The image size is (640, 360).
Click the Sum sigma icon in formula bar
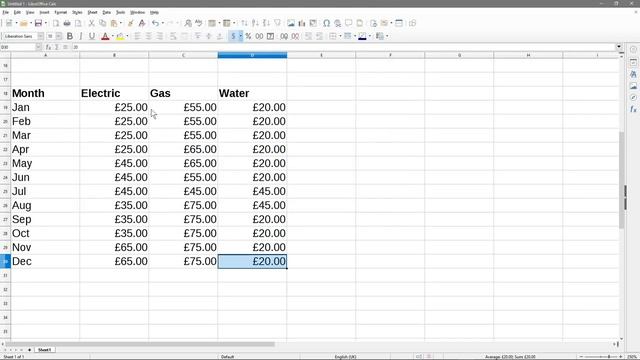pyautogui.click(x=57, y=47)
